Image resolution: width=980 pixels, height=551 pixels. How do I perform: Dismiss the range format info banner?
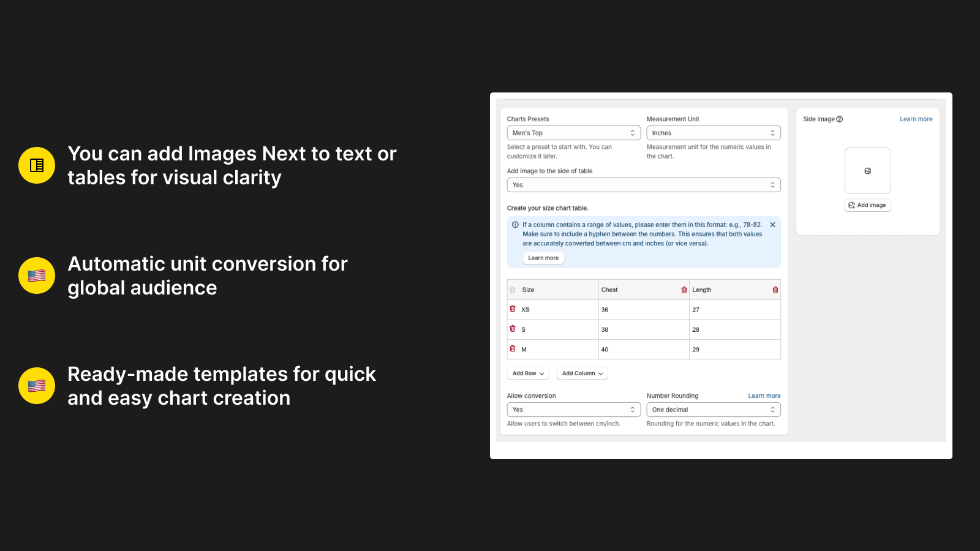[772, 225]
